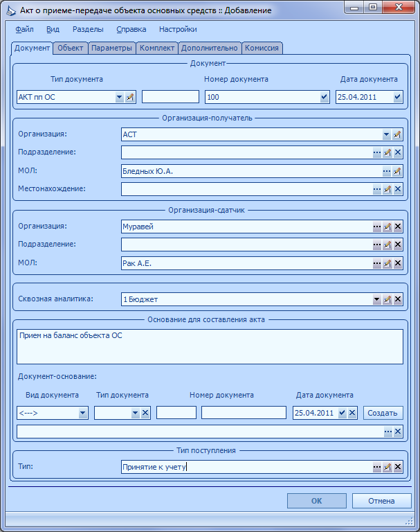Image resolution: width=420 pixels, height=532 pixels.
Task: Expand the Тип документа dropdown showing АКТ пп ОС
Action: 119,98
